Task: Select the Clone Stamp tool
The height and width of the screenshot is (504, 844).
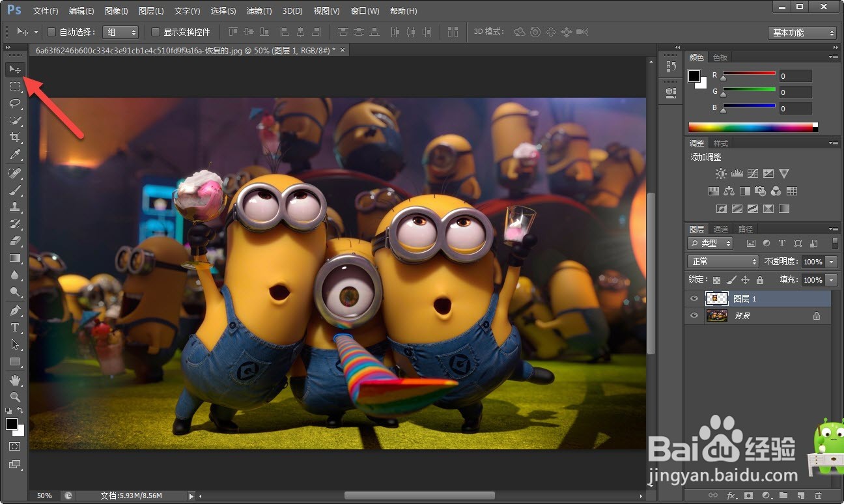Action: (x=15, y=207)
